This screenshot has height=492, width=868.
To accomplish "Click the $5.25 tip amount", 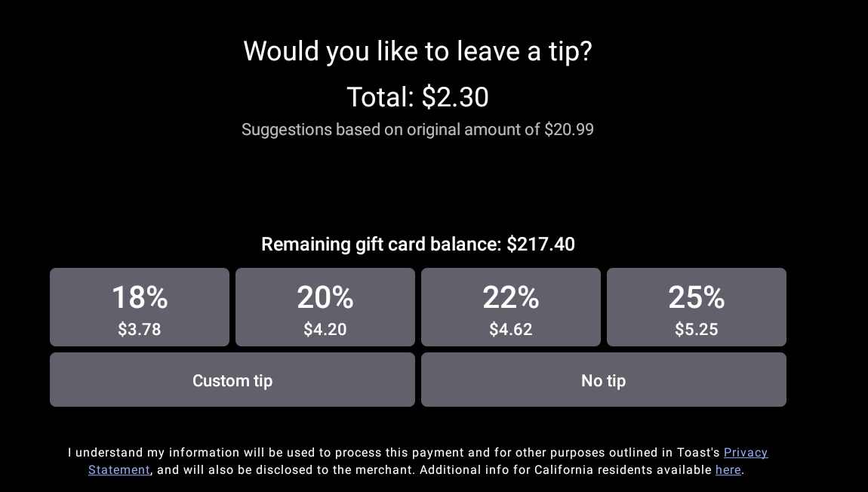I will [697, 330].
